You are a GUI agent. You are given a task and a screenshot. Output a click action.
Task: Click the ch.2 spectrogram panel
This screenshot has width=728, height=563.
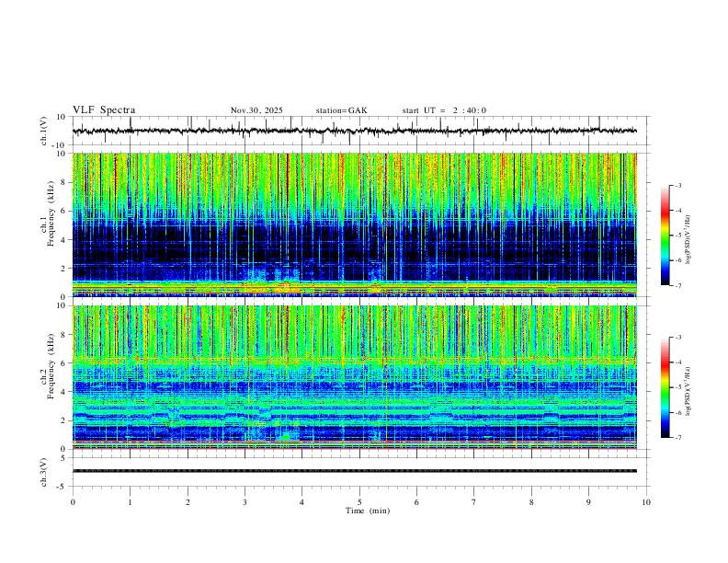pos(355,377)
